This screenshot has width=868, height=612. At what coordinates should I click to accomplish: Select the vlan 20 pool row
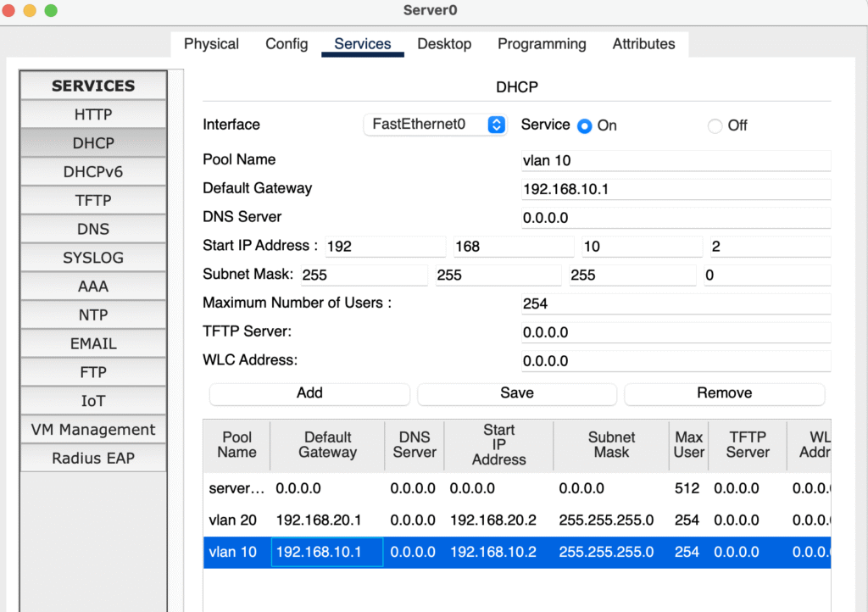click(x=517, y=520)
